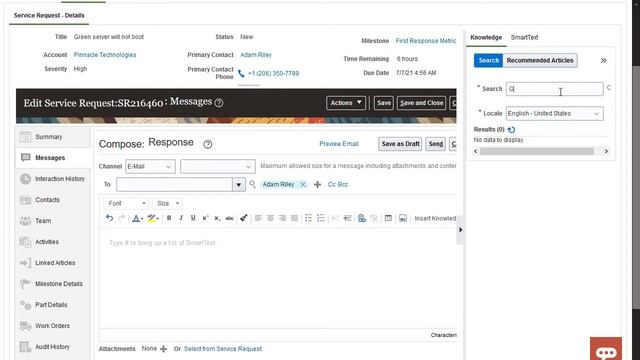Open the Channel E-Mail dropdown
The width and height of the screenshot is (640, 360).
150,167
